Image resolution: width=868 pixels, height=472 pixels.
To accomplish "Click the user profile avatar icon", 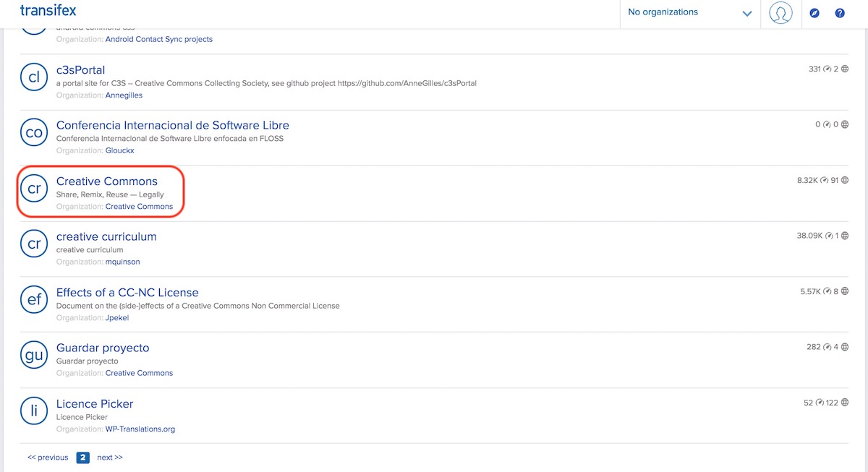I will click(x=780, y=13).
